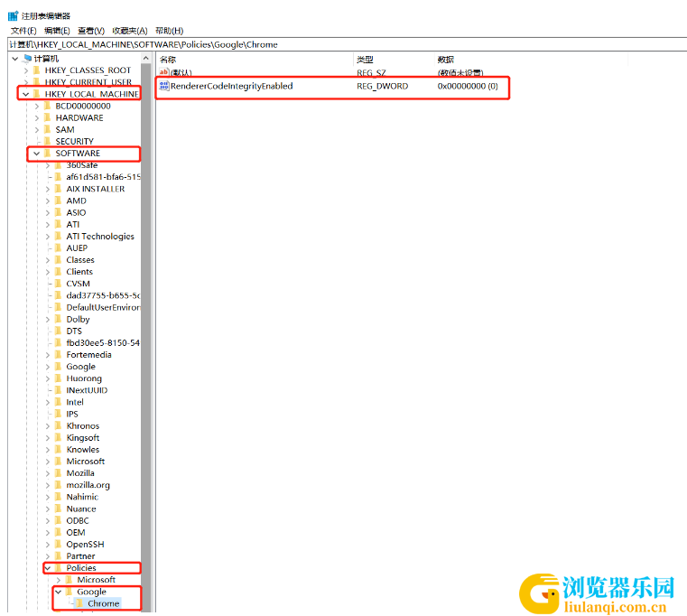The height and width of the screenshot is (616, 687).
Task: Click tree scrollbar up arrow
Action: tap(146, 59)
